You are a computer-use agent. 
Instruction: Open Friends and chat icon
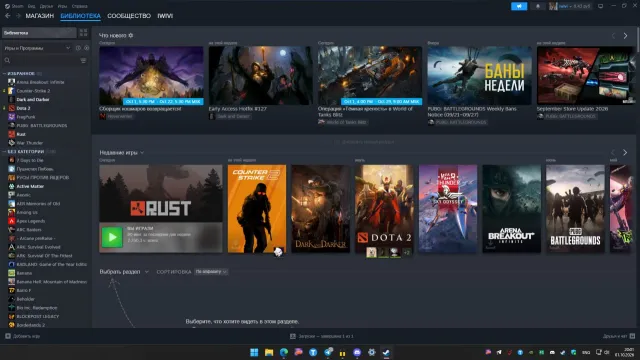[x=632, y=336]
